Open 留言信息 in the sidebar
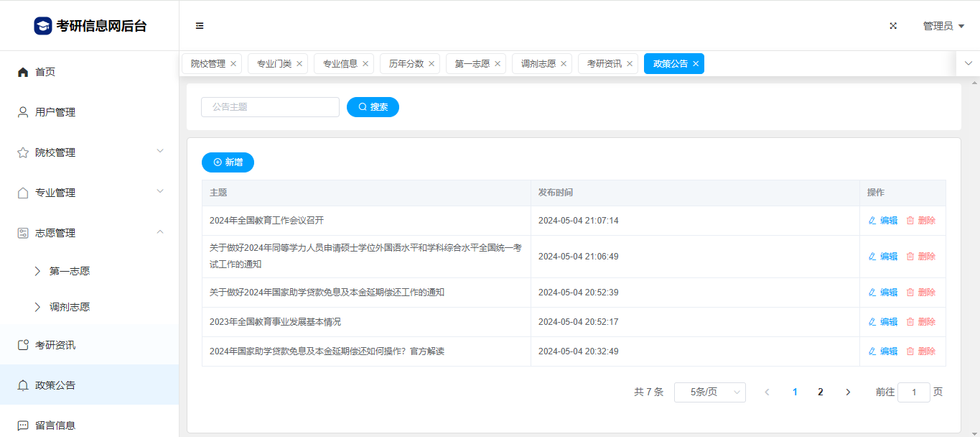Image resolution: width=980 pixels, height=437 pixels. pos(55,425)
